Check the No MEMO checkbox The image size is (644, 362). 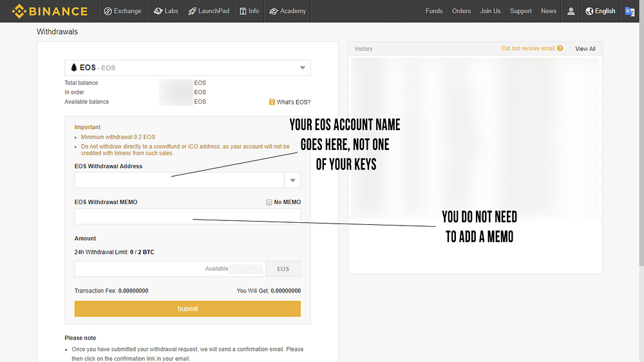pyautogui.click(x=269, y=202)
